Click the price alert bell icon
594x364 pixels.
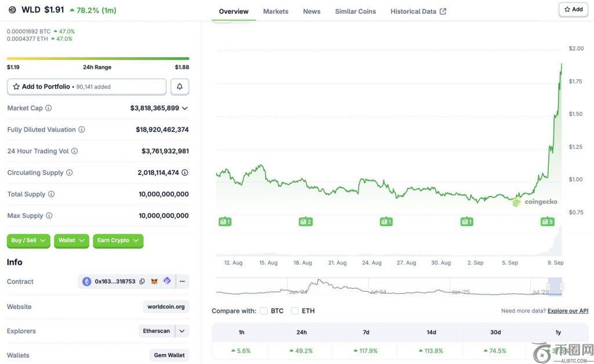(x=180, y=86)
